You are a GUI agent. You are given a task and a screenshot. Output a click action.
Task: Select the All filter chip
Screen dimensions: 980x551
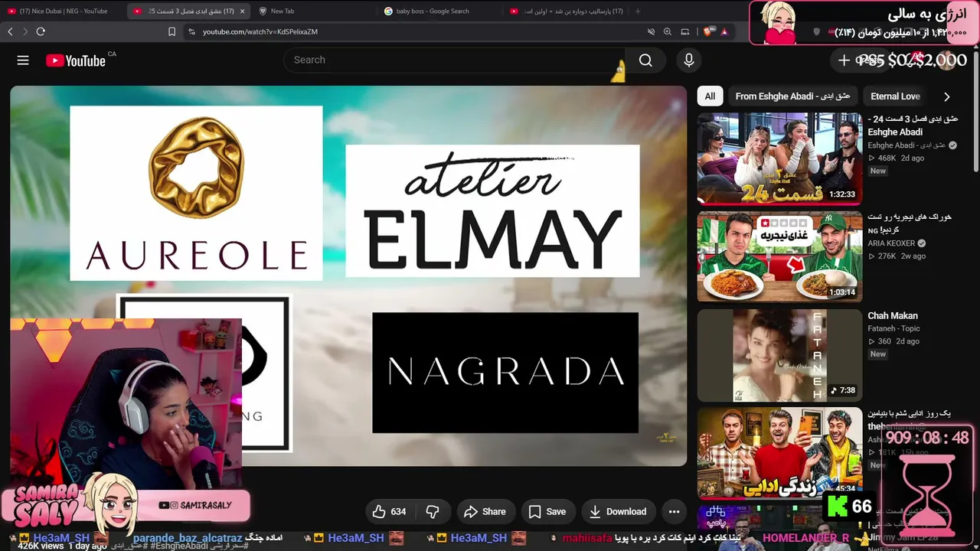pos(710,96)
